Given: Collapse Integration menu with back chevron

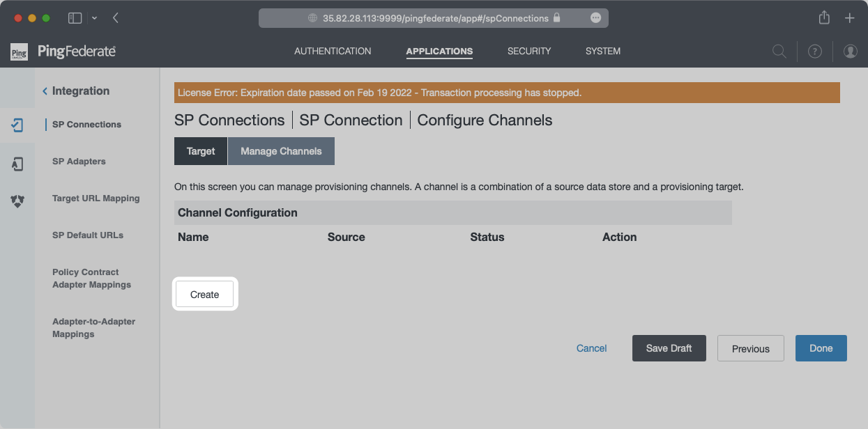Looking at the screenshot, I should coord(45,91).
